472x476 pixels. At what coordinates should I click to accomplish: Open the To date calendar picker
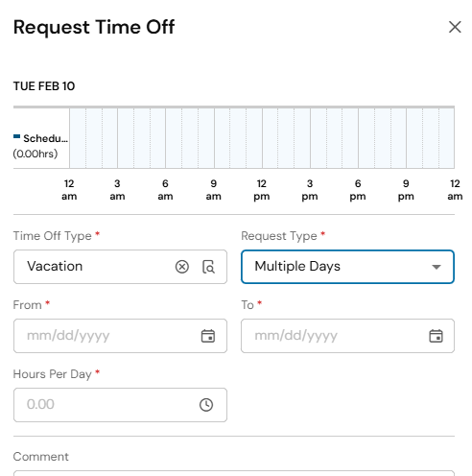click(x=436, y=336)
